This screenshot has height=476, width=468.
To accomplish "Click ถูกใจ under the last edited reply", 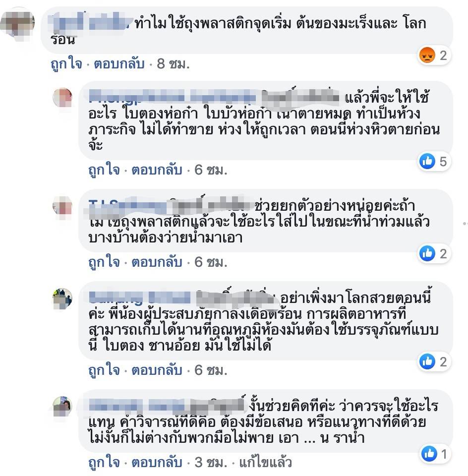I will click(104, 463).
